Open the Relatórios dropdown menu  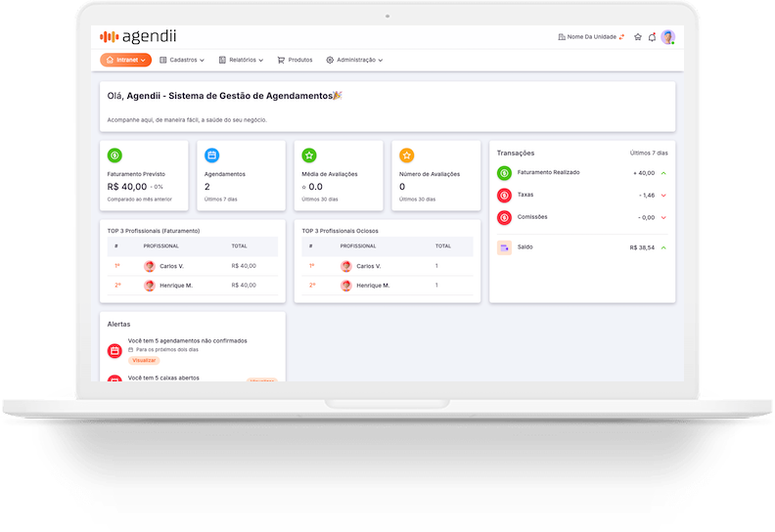point(241,60)
